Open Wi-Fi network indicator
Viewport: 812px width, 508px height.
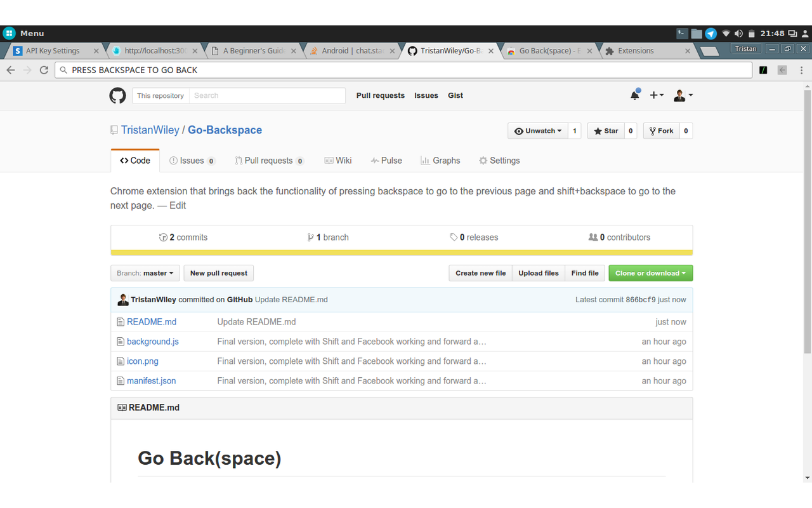point(726,34)
